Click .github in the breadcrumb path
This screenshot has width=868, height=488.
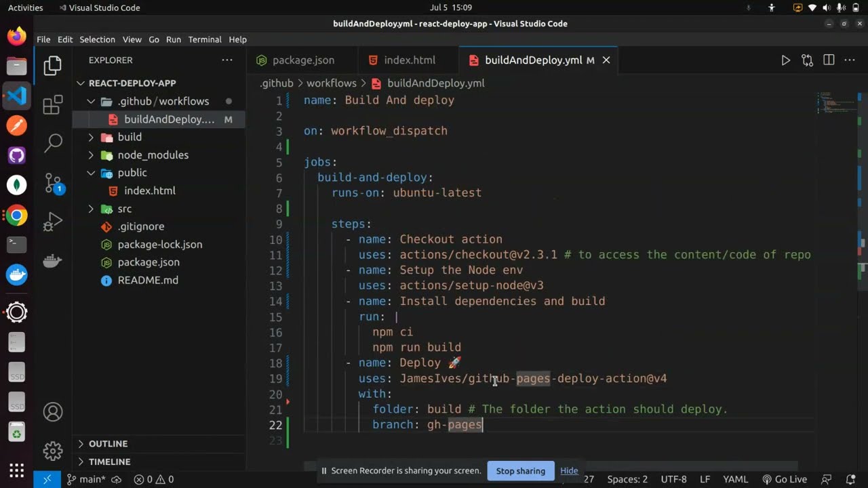[x=277, y=83]
